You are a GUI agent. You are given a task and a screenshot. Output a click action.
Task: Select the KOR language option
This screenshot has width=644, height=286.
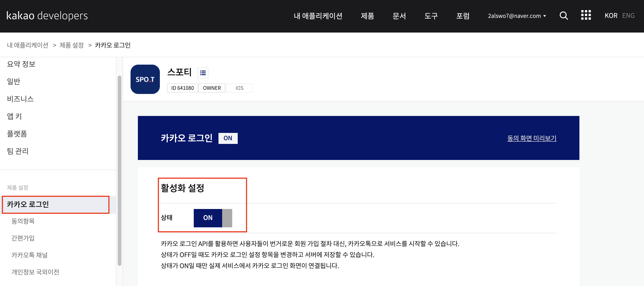pos(611,16)
